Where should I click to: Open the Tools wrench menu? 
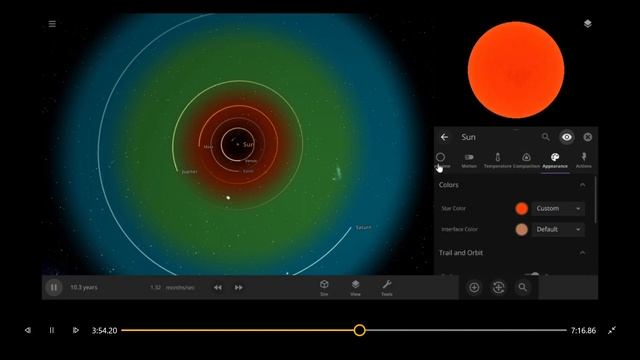(387, 287)
